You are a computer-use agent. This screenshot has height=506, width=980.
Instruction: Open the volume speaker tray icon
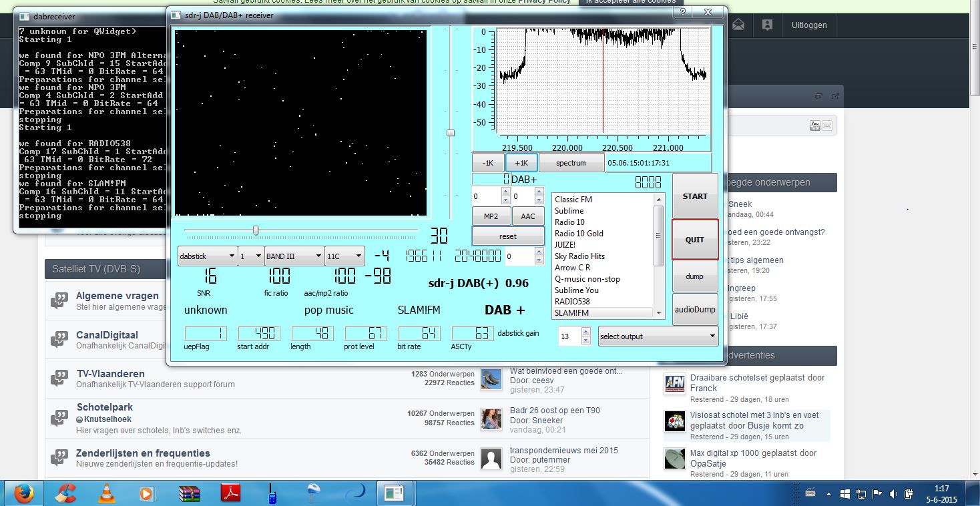coord(892,493)
